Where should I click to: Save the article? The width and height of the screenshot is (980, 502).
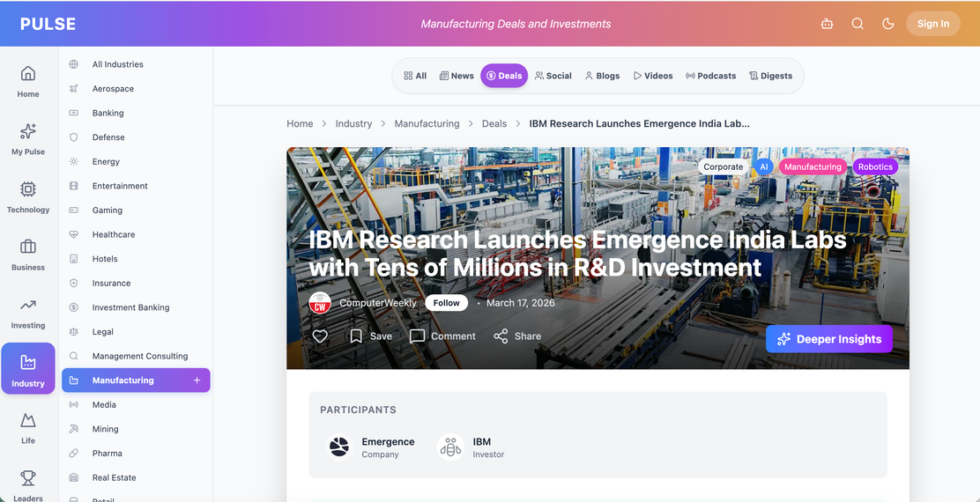click(371, 336)
